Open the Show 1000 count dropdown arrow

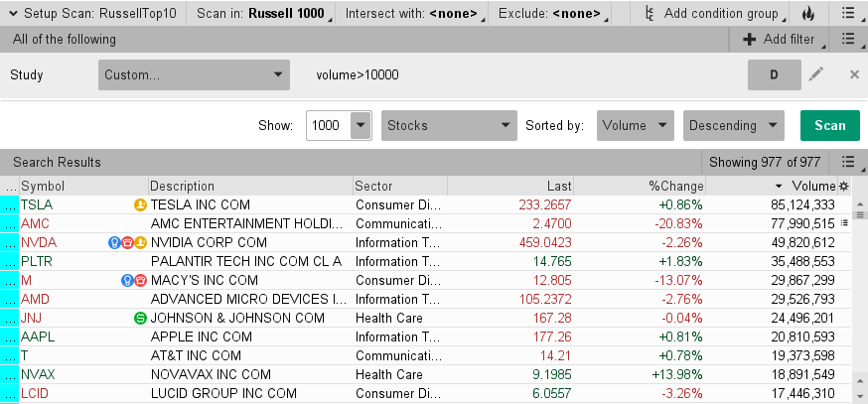[x=361, y=125]
